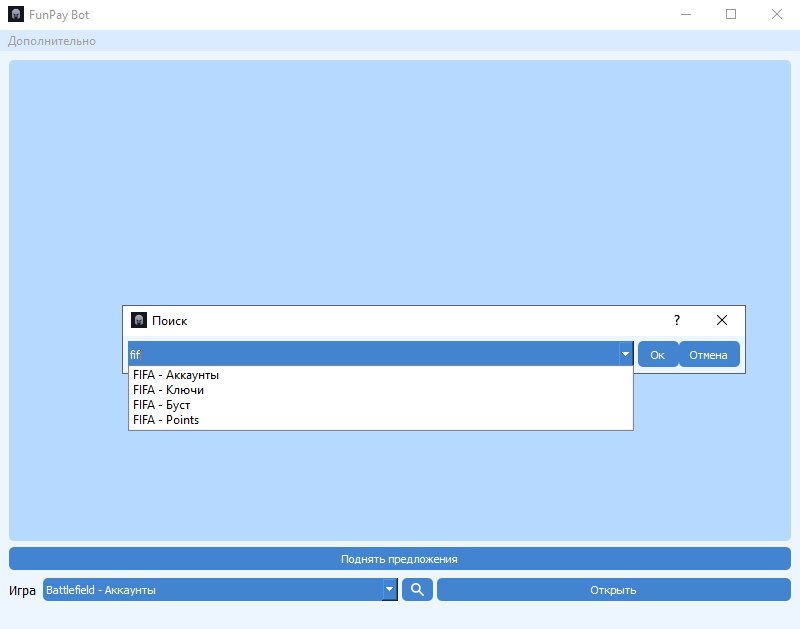
Task: Click the Открыть button
Action: tap(614, 590)
